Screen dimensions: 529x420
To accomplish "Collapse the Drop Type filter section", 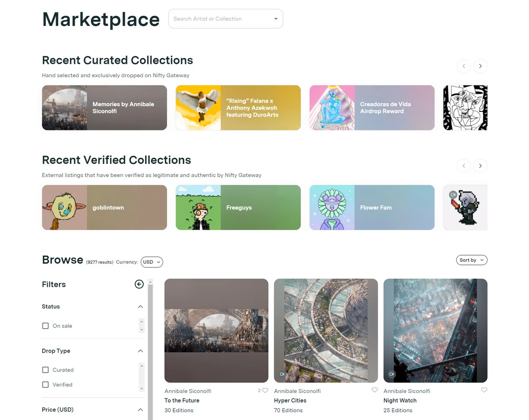I will point(140,351).
